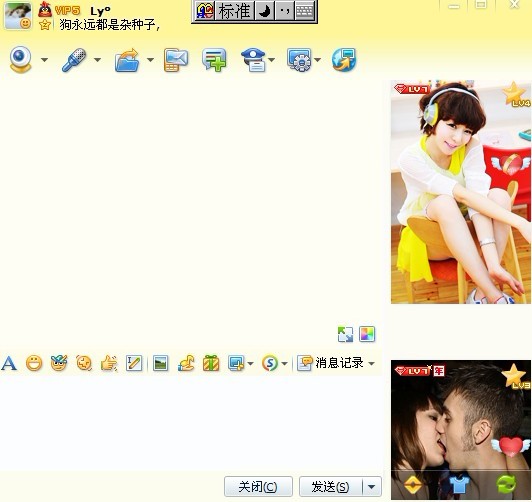Open screenshot capture dropdown arrow
The image size is (532, 502).
(x=250, y=364)
